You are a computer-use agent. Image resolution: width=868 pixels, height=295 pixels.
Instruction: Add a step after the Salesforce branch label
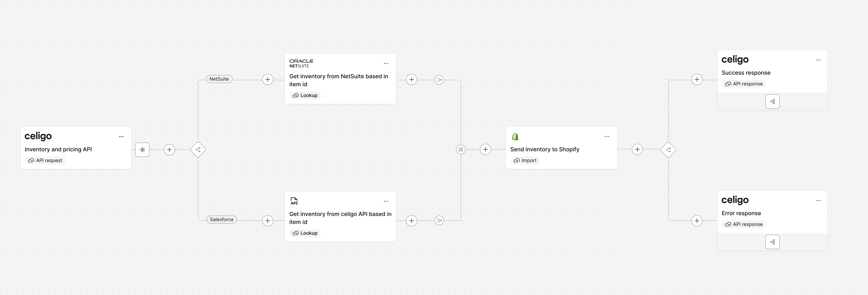pos(268,221)
